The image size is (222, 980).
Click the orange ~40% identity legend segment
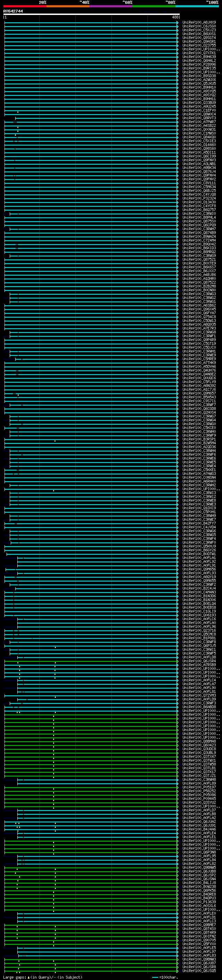click(x=68, y=6)
